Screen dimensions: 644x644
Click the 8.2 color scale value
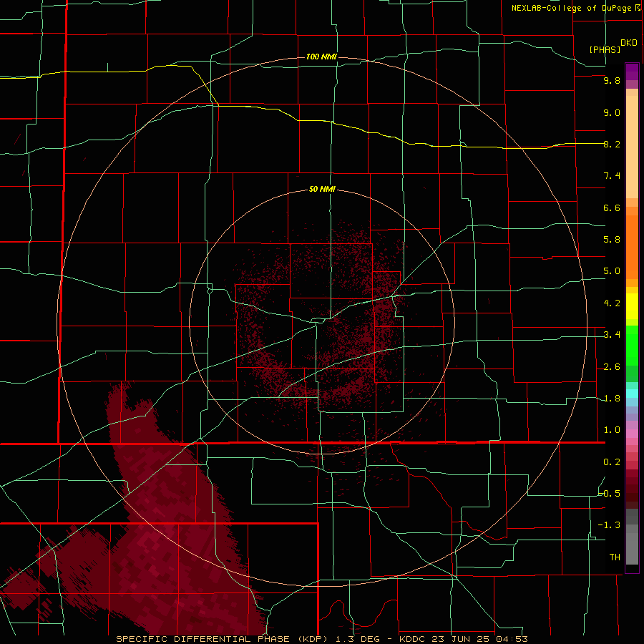click(612, 144)
